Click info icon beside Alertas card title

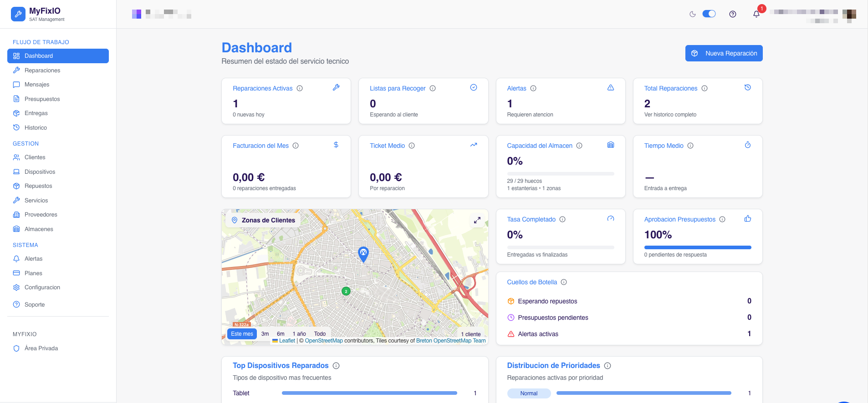point(533,88)
